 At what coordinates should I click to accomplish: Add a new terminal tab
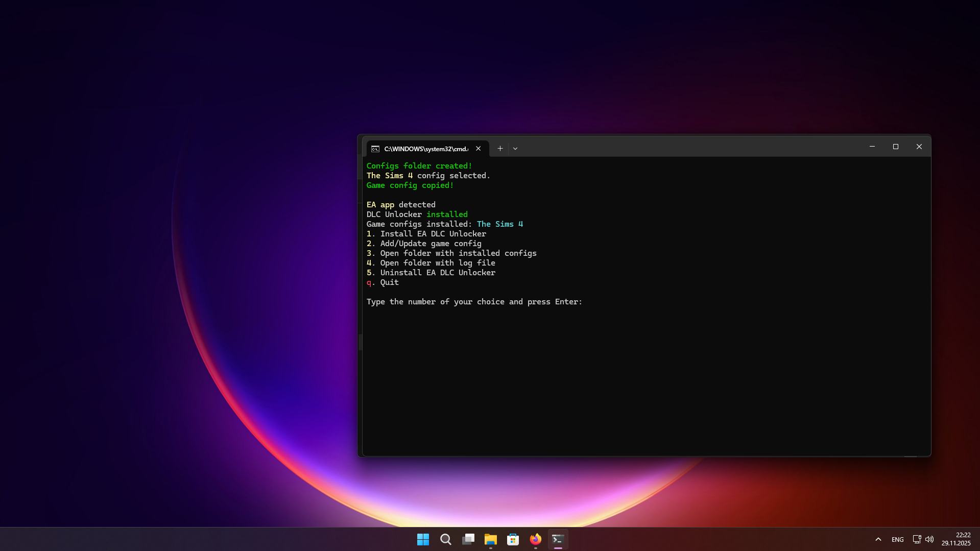click(x=500, y=149)
